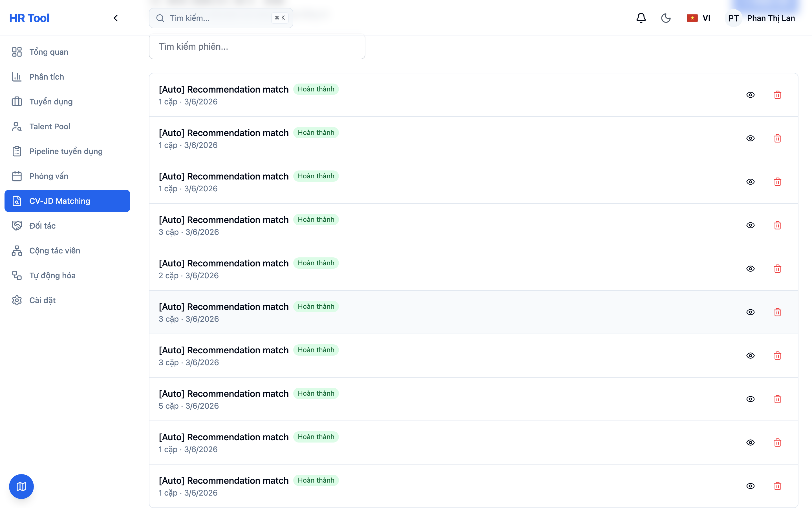View the 1 cặp session below 5 cặp
This screenshot has width=812, height=508.
point(750,443)
